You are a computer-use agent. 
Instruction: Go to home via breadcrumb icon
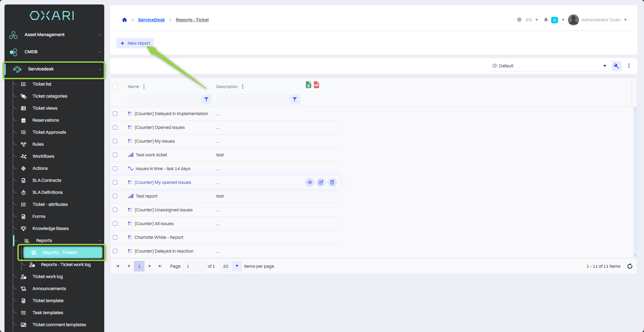pyautogui.click(x=125, y=20)
